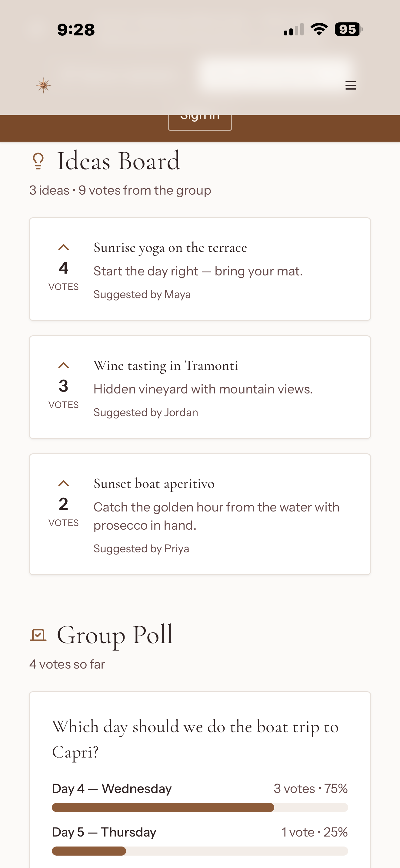Open the Wine tasting in Tramonti title
Screen dimensions: 400x868
point(166,366)
